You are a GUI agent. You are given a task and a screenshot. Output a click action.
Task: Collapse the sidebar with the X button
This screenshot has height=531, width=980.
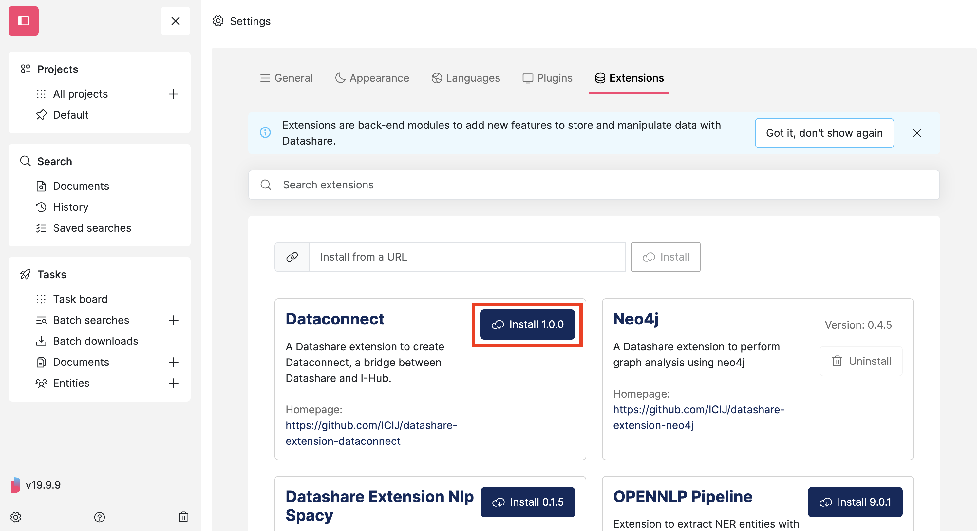point(175,21)
